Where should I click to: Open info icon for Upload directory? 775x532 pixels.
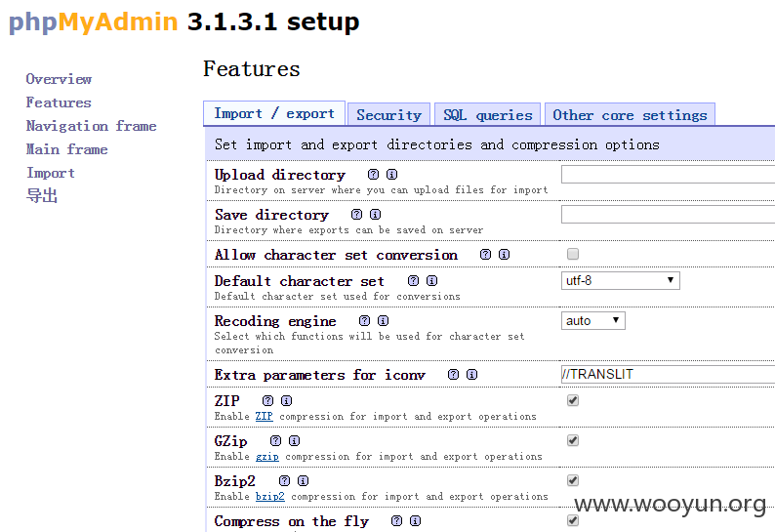coord(392,175)
